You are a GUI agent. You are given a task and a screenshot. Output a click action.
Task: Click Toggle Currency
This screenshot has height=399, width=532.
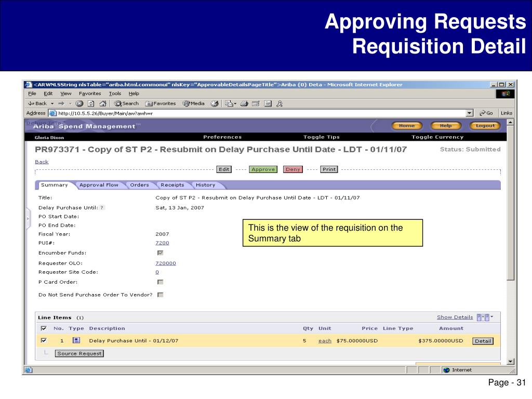coord(437,137)
